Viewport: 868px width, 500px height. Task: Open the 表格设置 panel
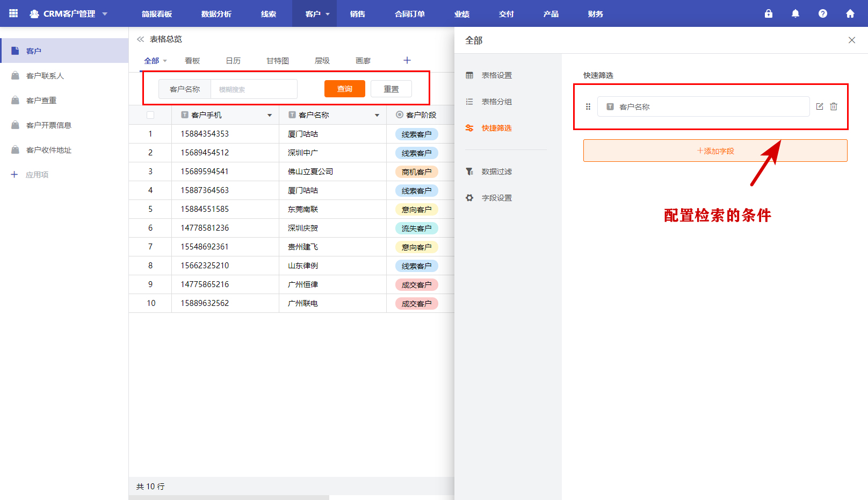click(497, 75)
